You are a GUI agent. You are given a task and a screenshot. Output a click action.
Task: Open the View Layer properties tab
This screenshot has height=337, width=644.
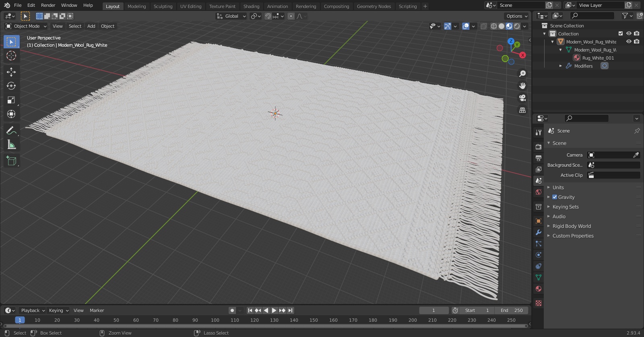(538, 170)
